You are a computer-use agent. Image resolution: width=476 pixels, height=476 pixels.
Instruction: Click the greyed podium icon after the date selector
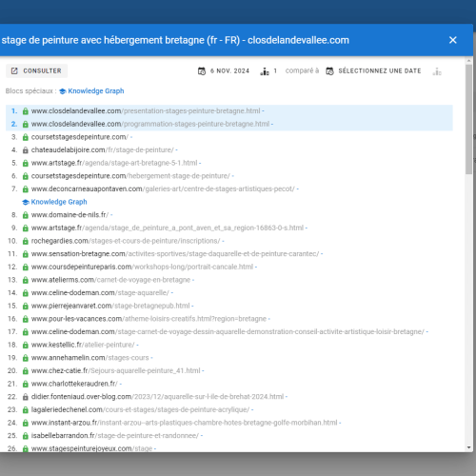(x=437, y=71)
